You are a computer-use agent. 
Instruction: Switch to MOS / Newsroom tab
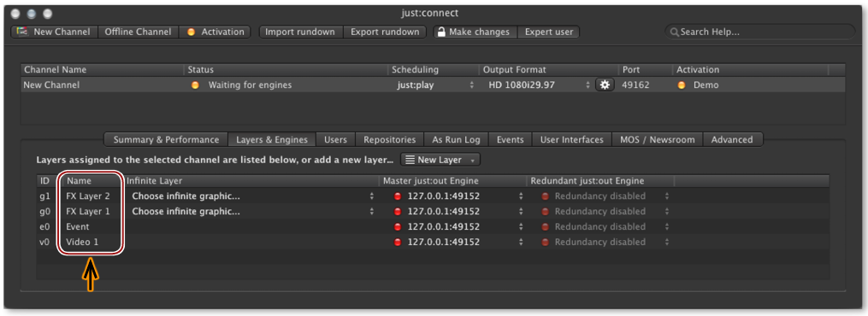click(658, 140)
